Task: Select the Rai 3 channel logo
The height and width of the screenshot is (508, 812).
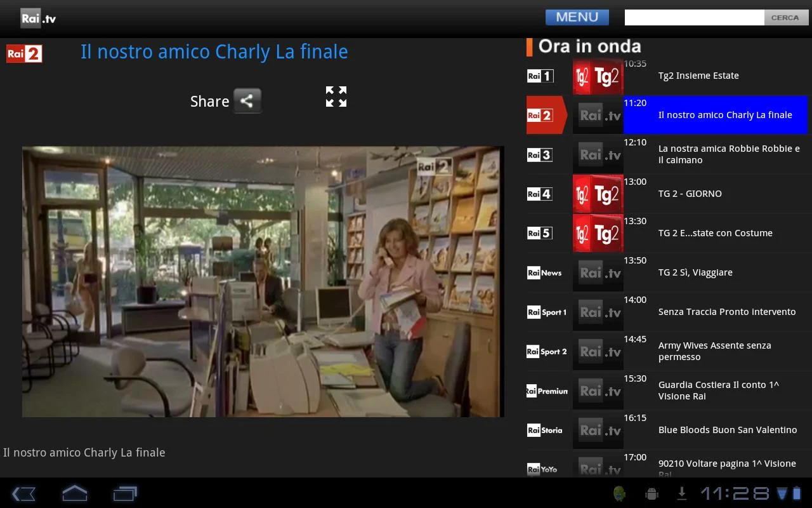Action: (x=540, y=155)
